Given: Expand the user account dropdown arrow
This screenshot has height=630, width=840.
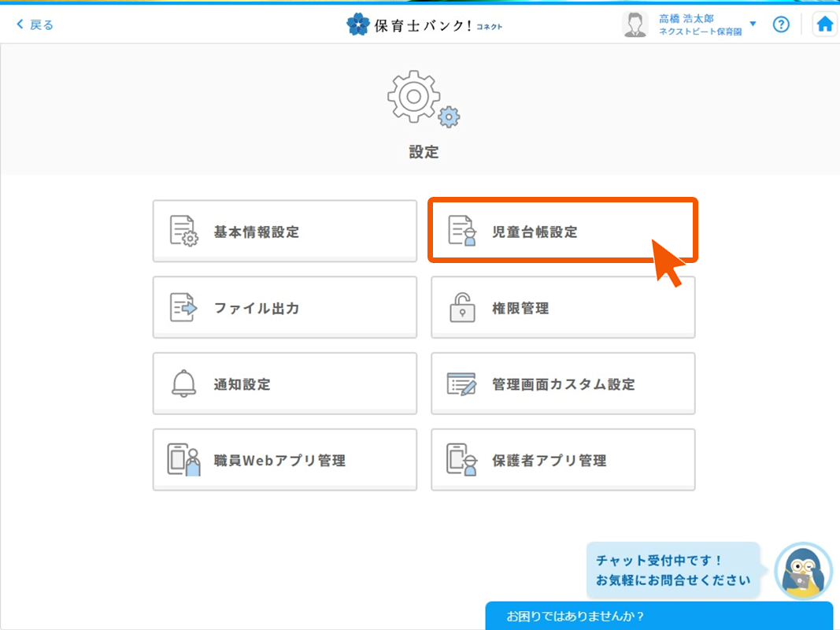Looking at the screenshot, I should [x=753, y=24].
